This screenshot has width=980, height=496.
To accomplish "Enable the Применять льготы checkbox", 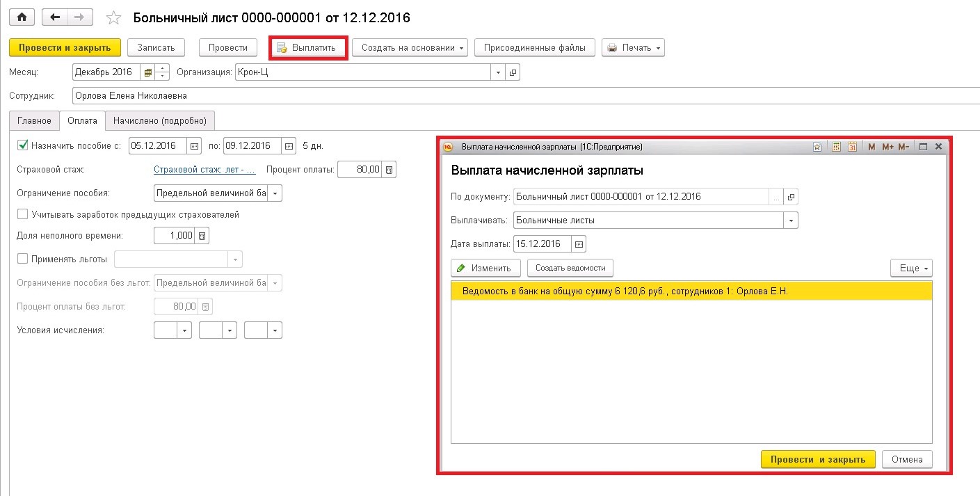I will [x=22, y=259].
